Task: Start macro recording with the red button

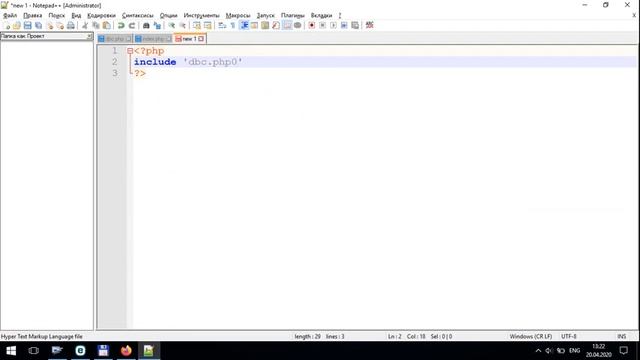Action: pos(311,25)
